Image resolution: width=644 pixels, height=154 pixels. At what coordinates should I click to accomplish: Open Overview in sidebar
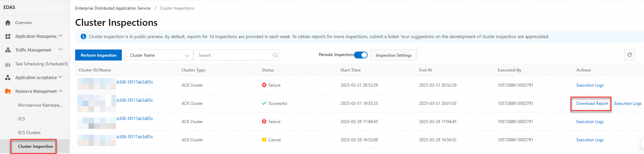pos(23,23)
